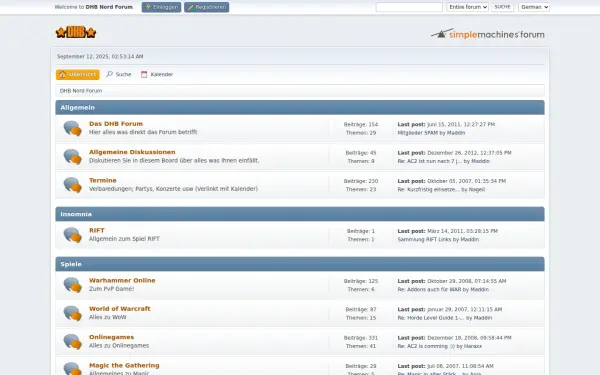The width and height of the screenshot is (600, 375).
Task: Open the Termine board
Action: [x=103, y=180]
